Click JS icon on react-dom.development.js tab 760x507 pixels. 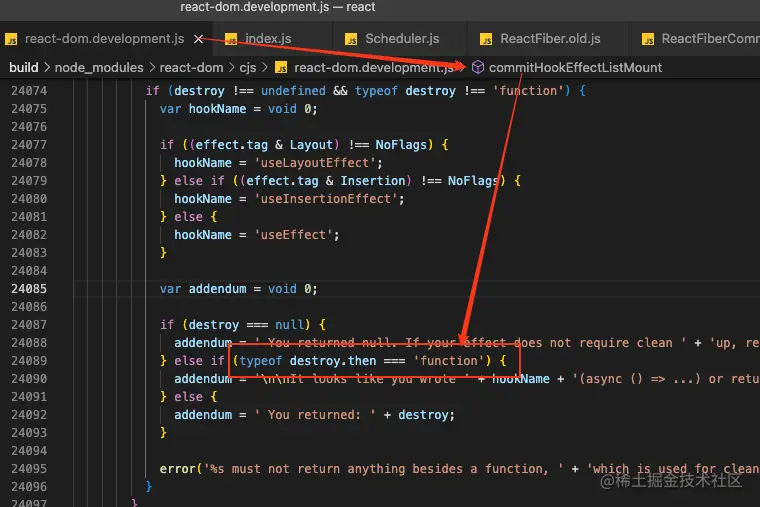pos(11,39)
